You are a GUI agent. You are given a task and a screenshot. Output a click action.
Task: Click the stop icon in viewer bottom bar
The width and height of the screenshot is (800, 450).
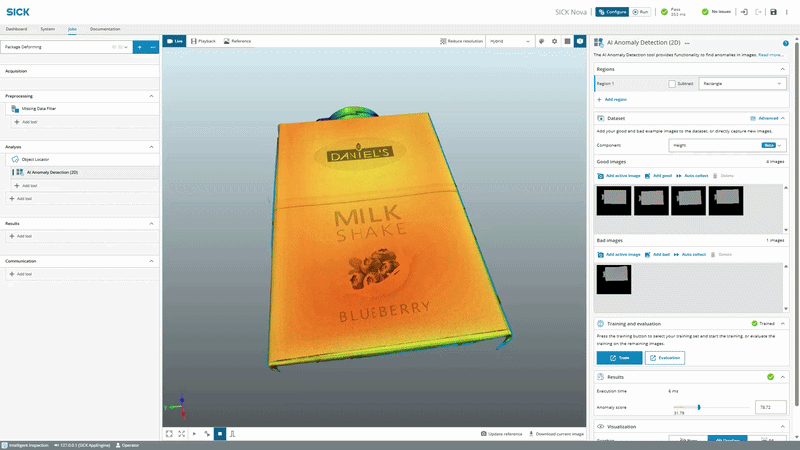point(220,434)
